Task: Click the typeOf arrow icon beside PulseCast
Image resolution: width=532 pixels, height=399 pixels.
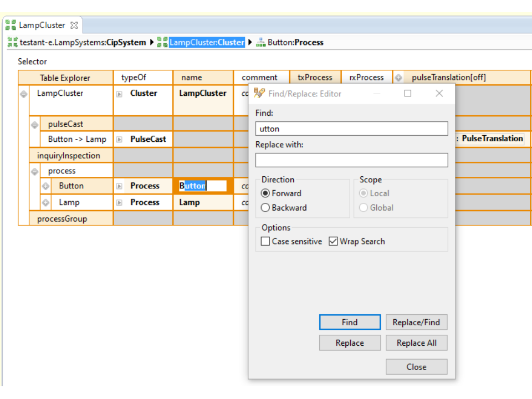Action: click(119, 140)
